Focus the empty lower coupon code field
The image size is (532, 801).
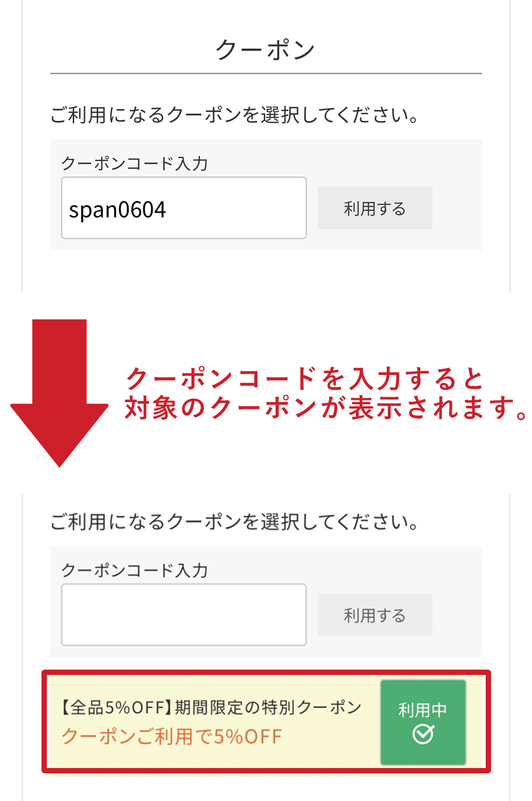184,615
